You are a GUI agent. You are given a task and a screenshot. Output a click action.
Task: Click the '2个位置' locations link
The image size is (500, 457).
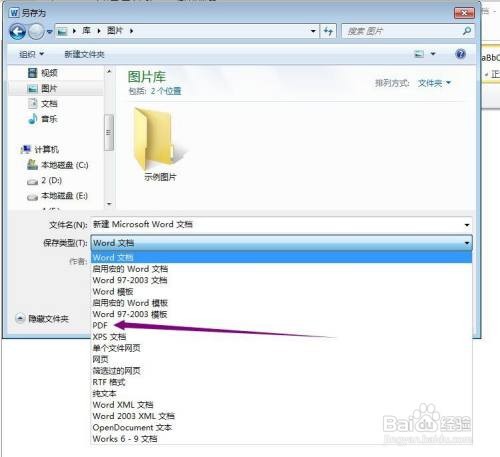166,91
